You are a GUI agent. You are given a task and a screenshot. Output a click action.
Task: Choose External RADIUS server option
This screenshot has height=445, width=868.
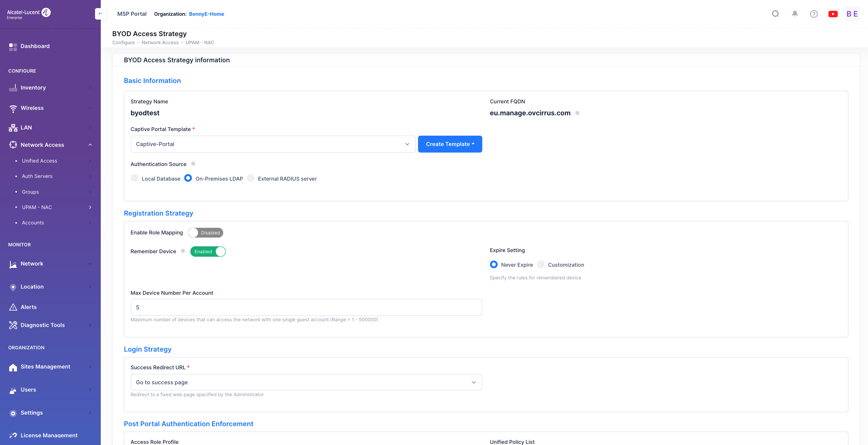(x=251, y=178)
